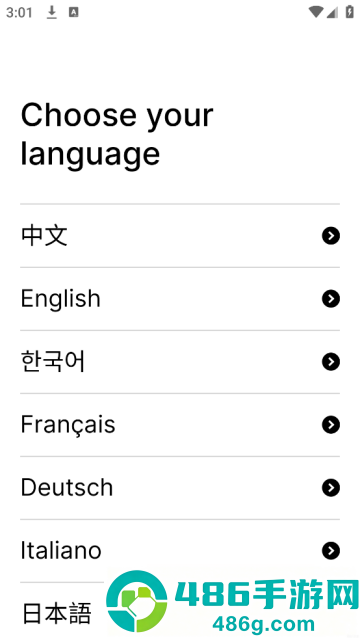This screenshot has width=360, height=639.
Task: Pick Italiano language option
Action: pos(180,551)
